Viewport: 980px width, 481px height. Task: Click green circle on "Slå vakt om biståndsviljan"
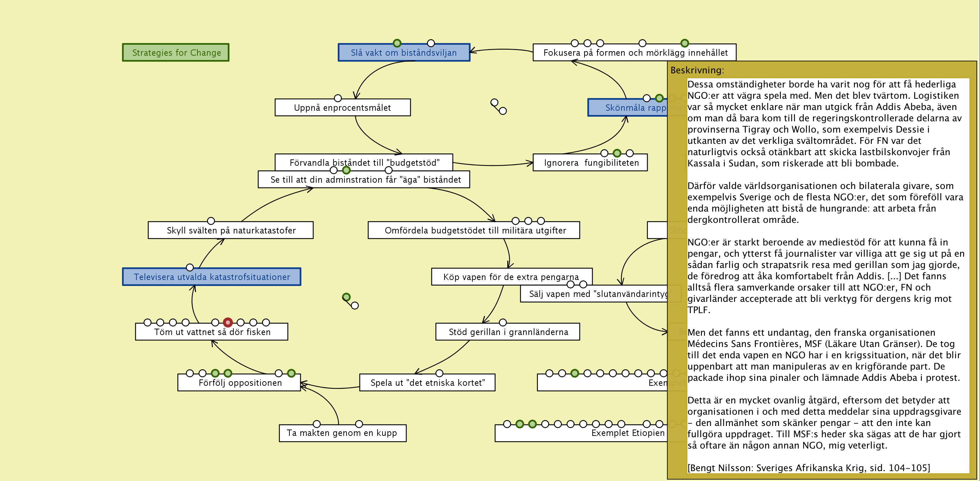[397, 43]
